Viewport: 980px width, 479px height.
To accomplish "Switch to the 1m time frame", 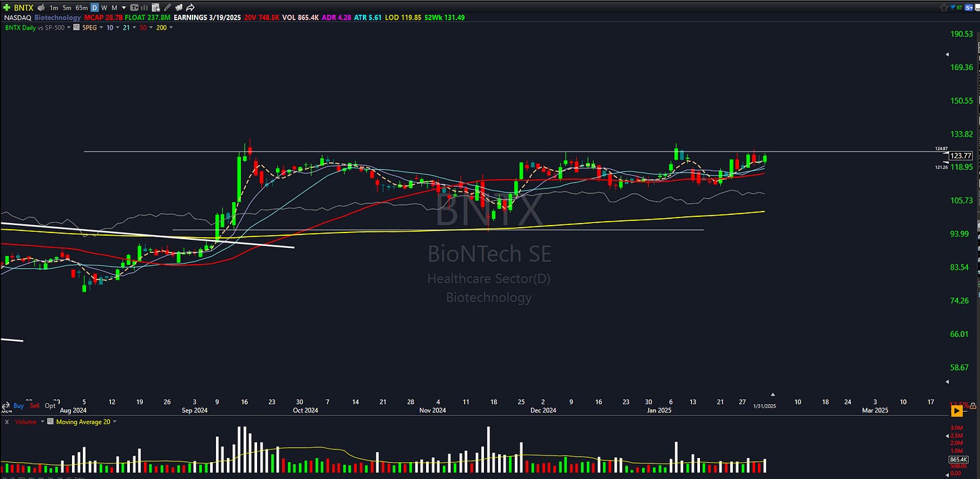I will (54, 7).
